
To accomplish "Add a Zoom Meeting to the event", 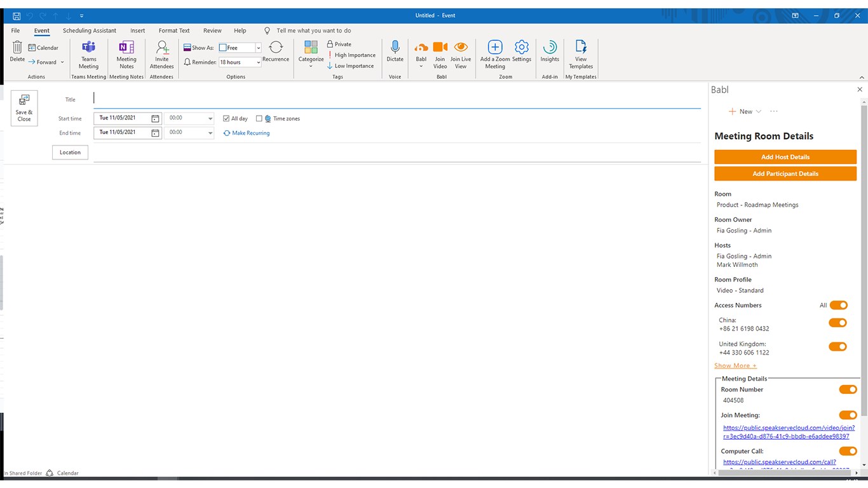I will 495,55.
